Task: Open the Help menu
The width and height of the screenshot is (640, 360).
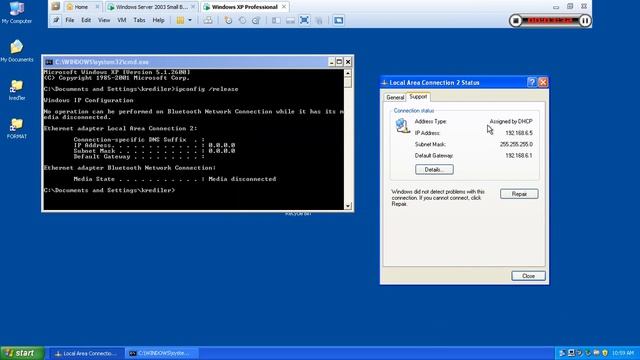Action: (158, 20)
